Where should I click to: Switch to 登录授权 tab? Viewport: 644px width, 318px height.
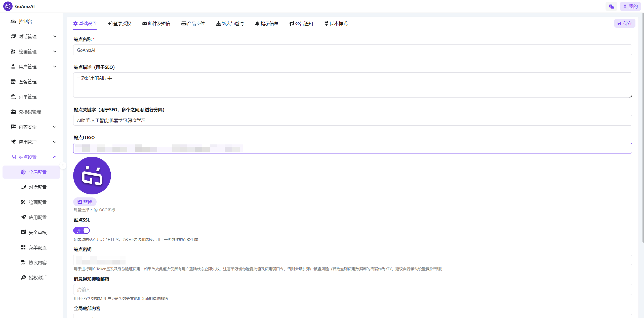(119, 23)
